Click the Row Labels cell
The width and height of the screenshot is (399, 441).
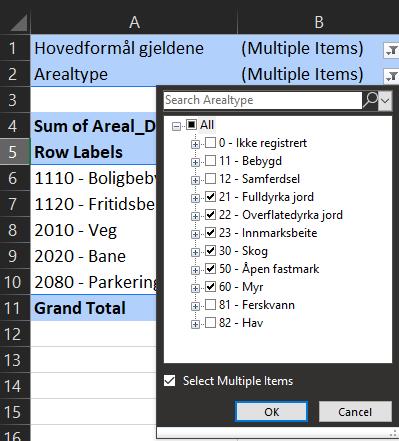pyautogui.click(x=93, y=152)
